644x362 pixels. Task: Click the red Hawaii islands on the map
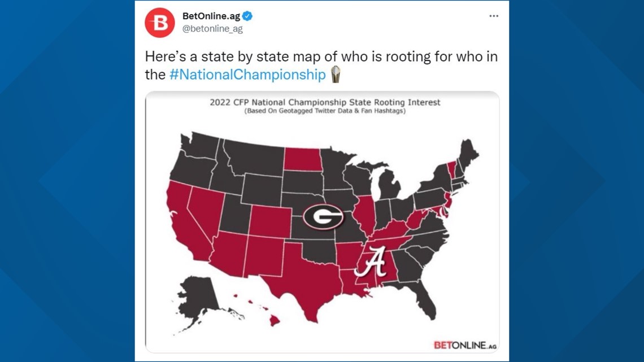[262, 311]
